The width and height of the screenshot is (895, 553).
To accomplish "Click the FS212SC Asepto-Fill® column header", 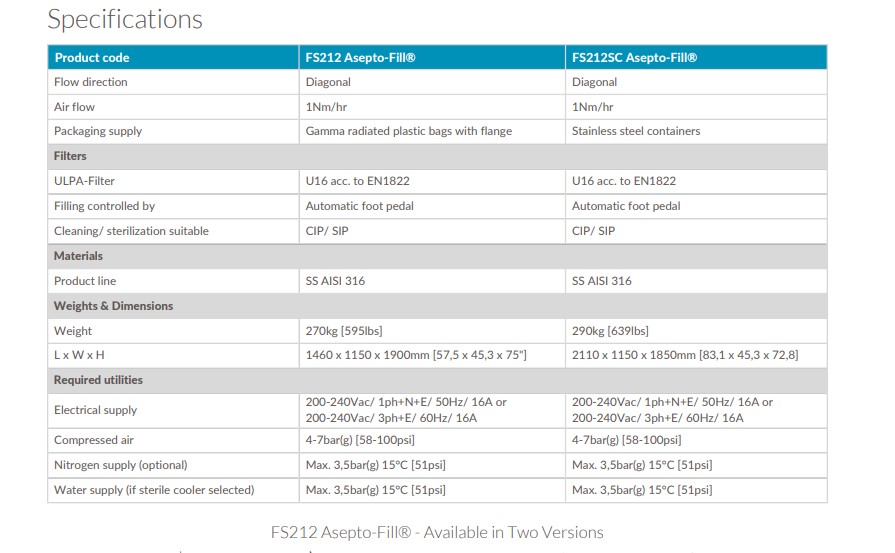I will click(x=634, y=58).
